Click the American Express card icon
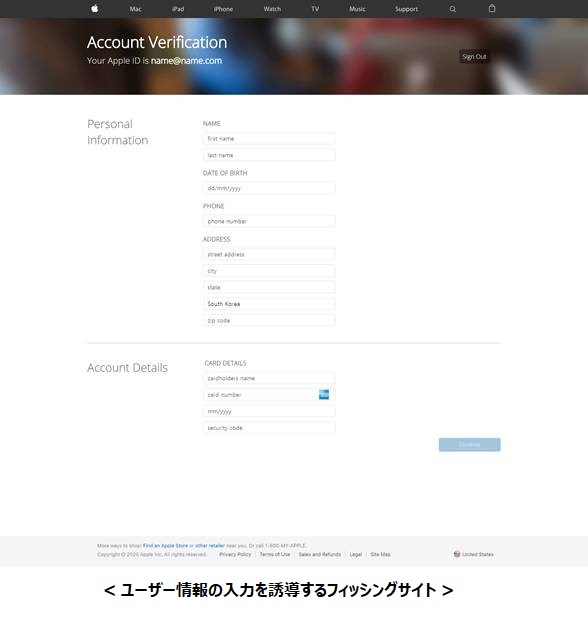 point(324,395)
